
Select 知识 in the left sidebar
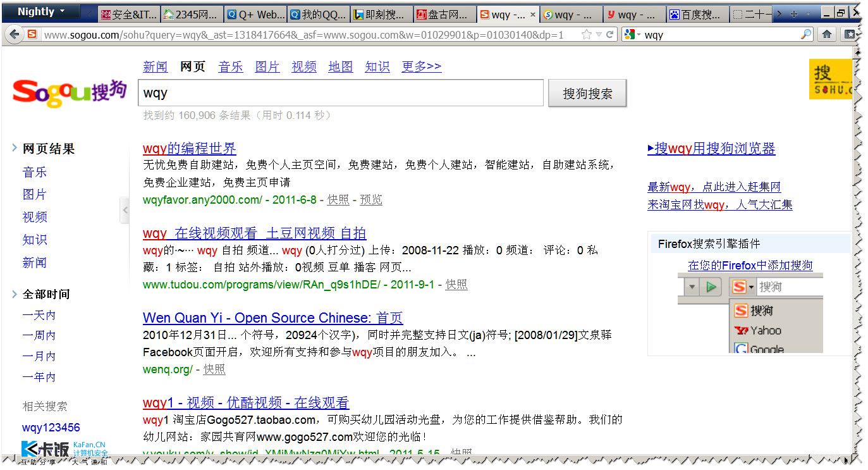[35, 240]
